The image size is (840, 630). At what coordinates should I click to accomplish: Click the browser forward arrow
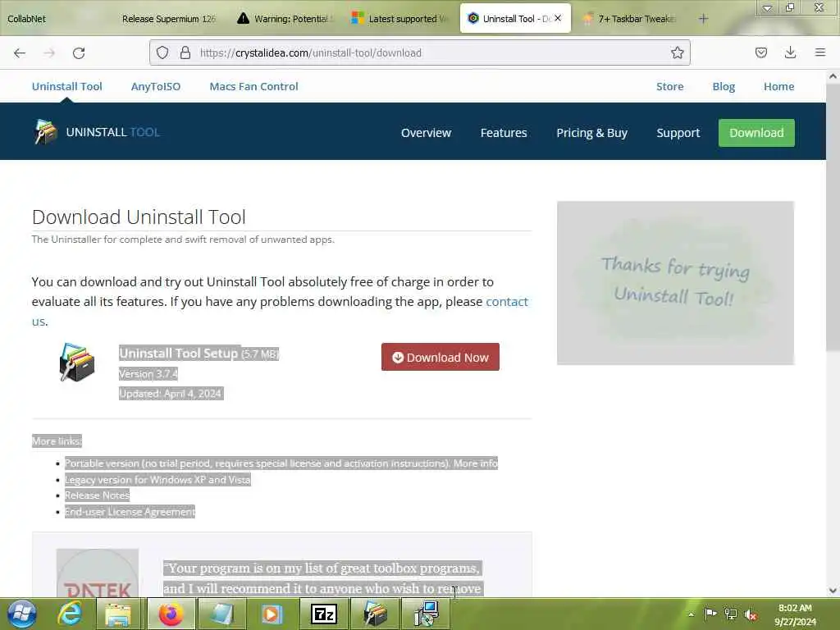point(49,53)
